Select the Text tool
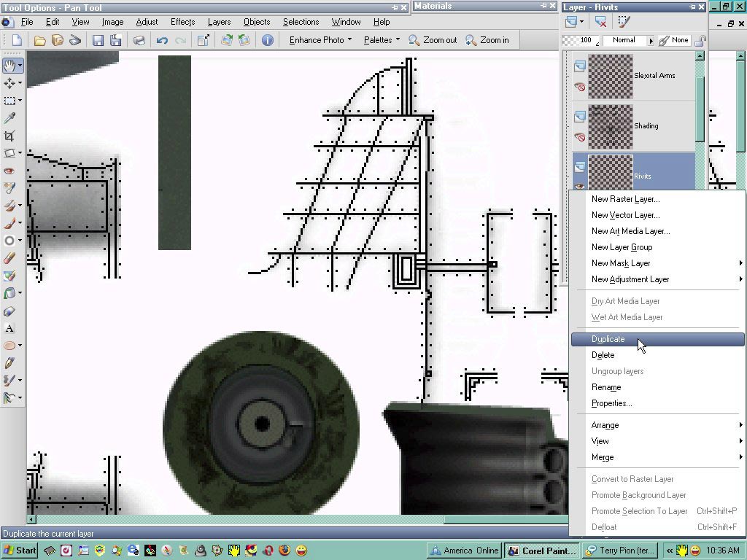This screenshot has width=747, height=560. point(9,328)
